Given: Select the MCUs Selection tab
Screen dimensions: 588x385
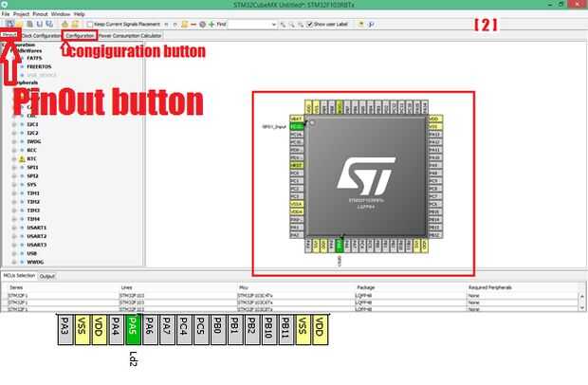Looking at the screenshot, I should 19,276.
